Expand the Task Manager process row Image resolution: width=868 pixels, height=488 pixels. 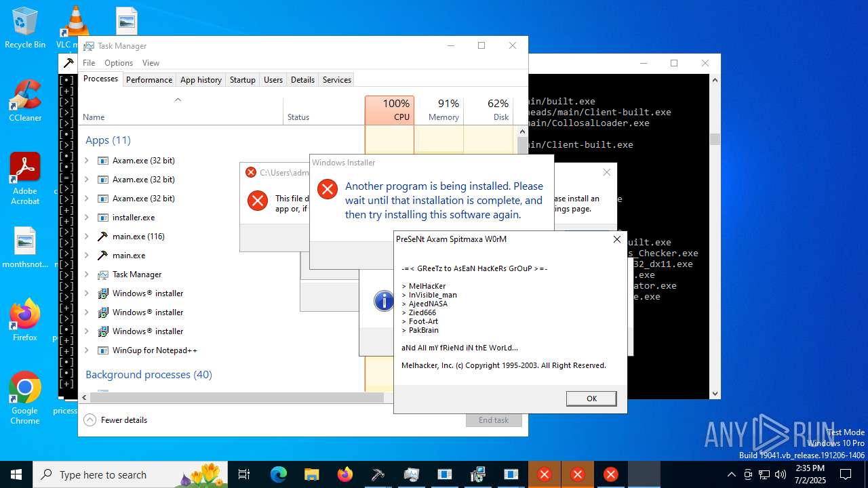click(x=86, y=274)
